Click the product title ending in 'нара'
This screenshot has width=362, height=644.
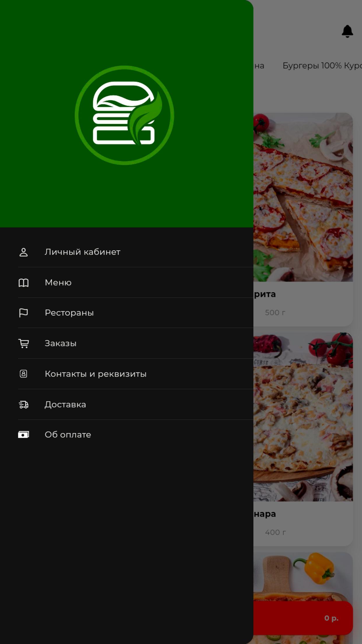(x=265, y=514)
